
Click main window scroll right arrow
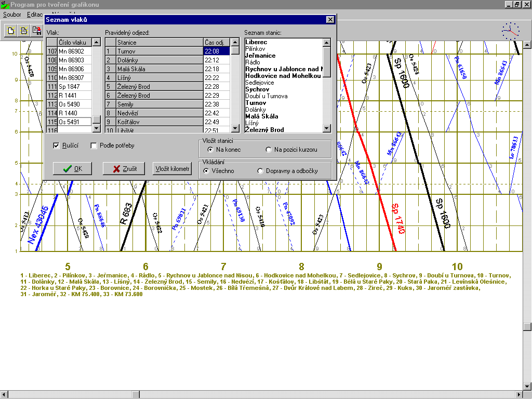tap(520, 395)
